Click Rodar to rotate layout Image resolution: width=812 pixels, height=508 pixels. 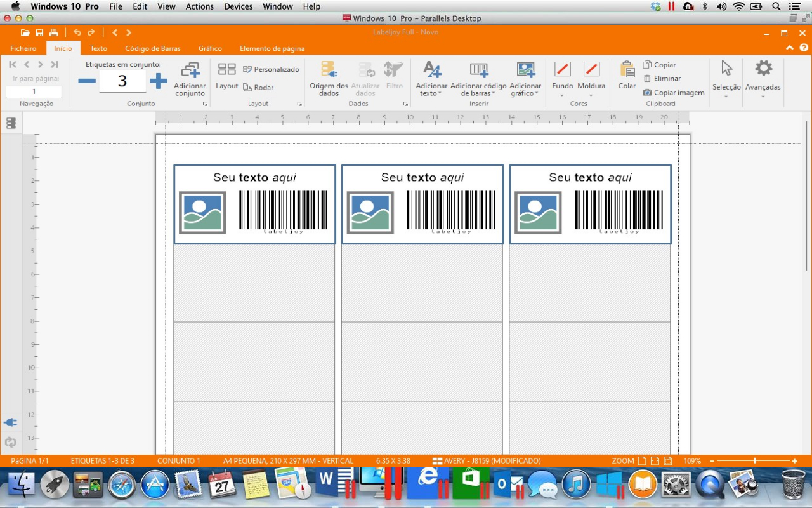(258, 87)
